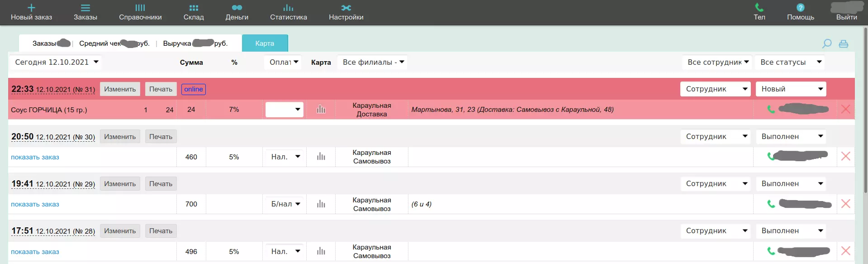Open the Справочники menu
Screen dimensions: 868x264
pos(140,12)
